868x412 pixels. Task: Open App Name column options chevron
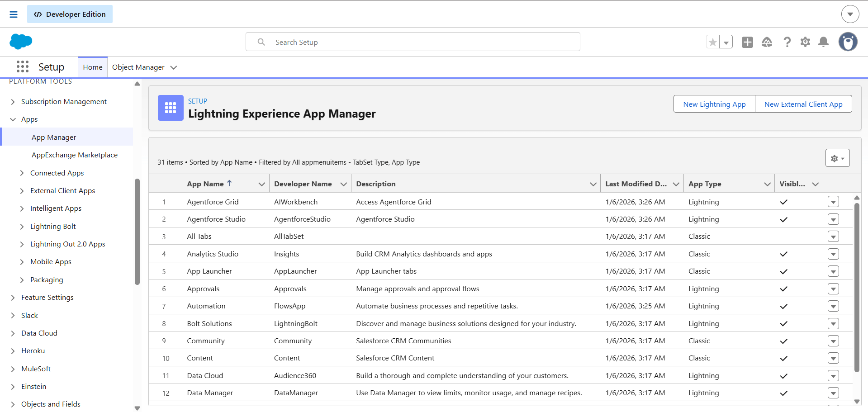click(261, 184)
